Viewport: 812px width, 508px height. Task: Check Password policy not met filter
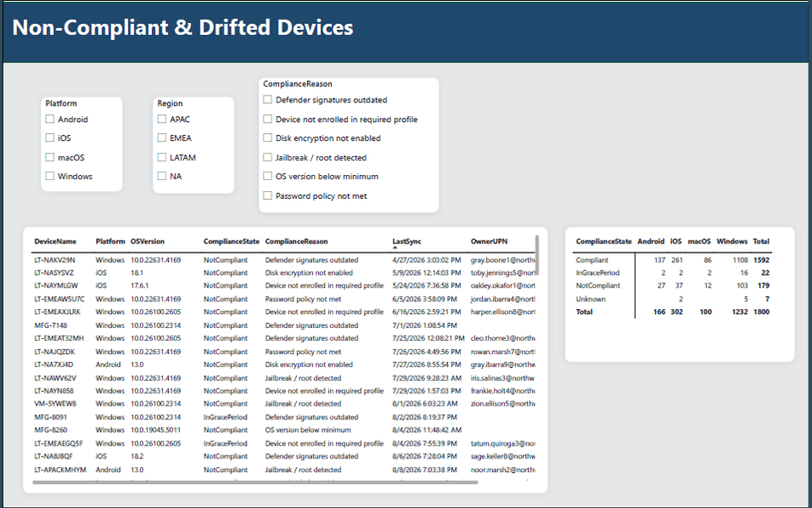click(267, 196)
